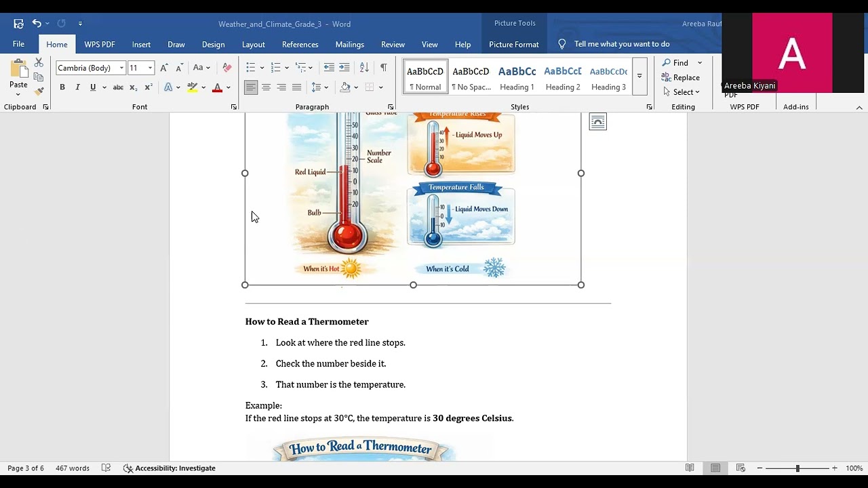The height and width of the screenshot is (488, 868).
Task: Open the Change Case Aa dropdown
Action: [x=201, y=68]
